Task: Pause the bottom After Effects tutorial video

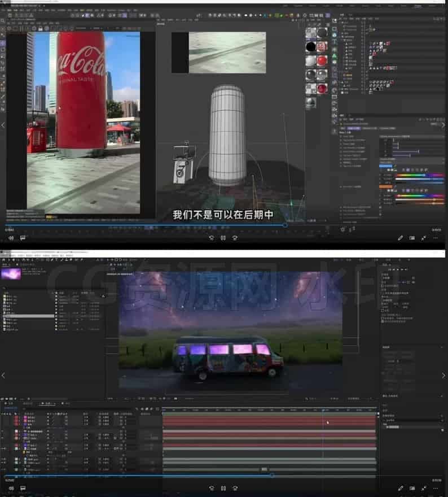Action: coord(223,488)
